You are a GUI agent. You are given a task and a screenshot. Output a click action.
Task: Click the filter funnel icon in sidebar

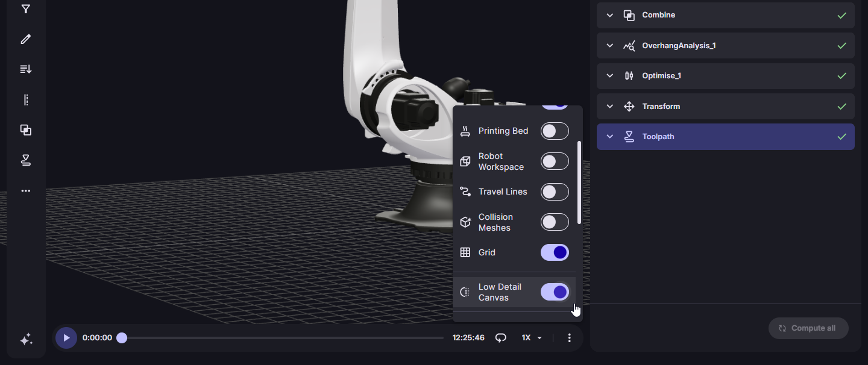(25, 9)
